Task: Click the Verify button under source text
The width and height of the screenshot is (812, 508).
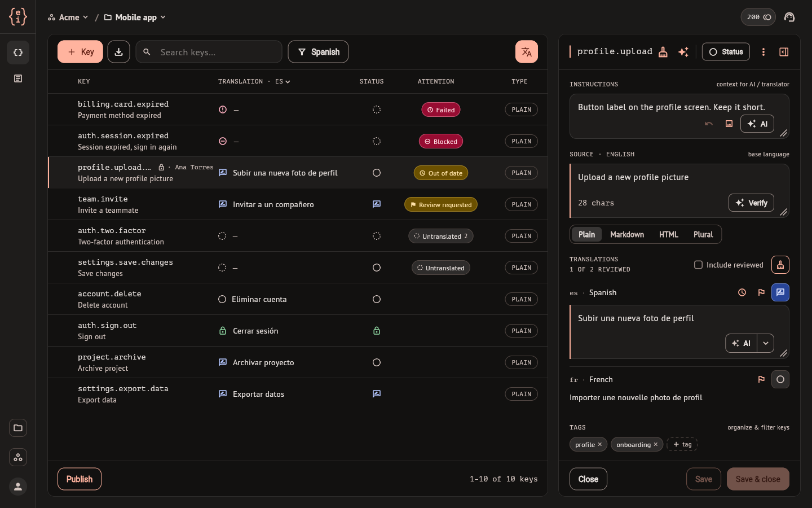Action: click(x=752, y=203)
